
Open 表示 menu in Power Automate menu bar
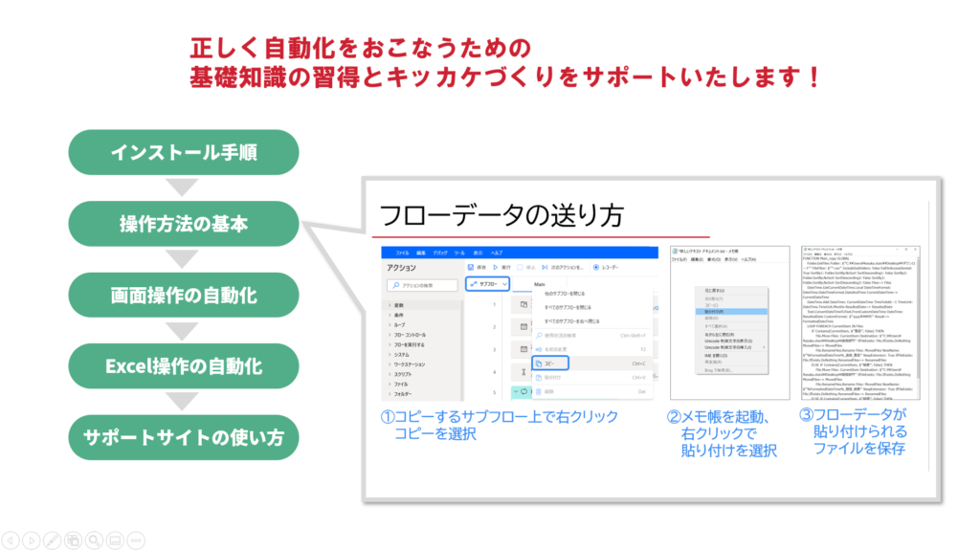coord(479,253)
